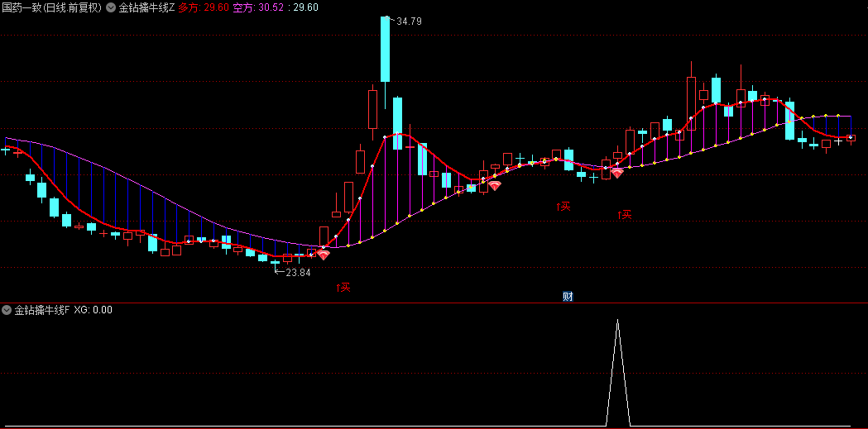Click the 23.84 low price label
Viewport: 868px width, 429px height.
pyautogui.click(x=299, y=272)
